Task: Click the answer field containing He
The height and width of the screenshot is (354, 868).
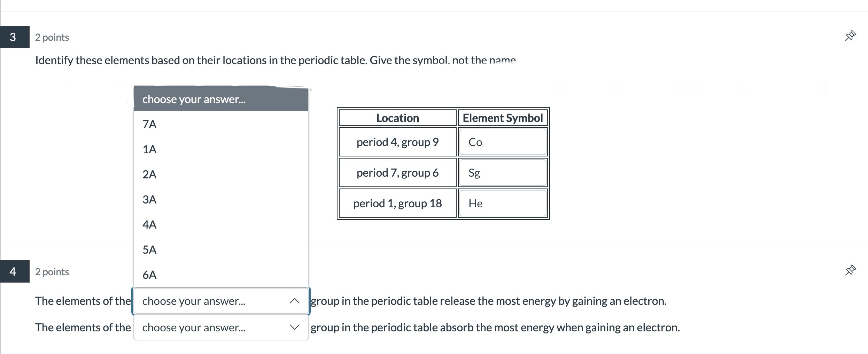Action: [x=502, y=203]
